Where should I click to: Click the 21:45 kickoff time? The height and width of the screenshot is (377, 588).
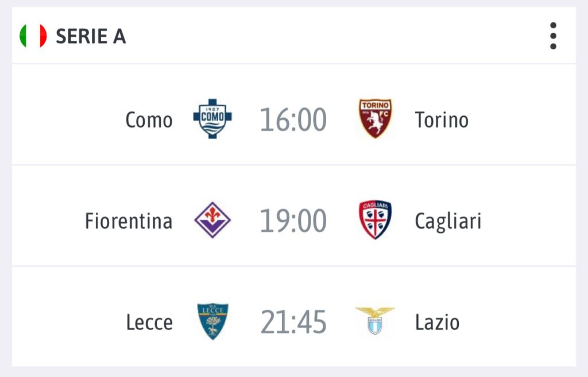click(293, 322)
